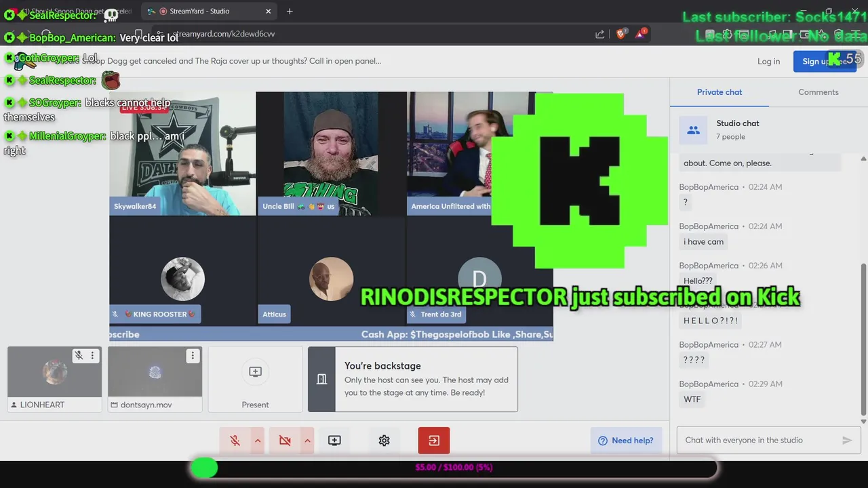This screenshot has width=868, height=488.
Task: Close the StreamYard - Studio tab
Action: (269, 11)
